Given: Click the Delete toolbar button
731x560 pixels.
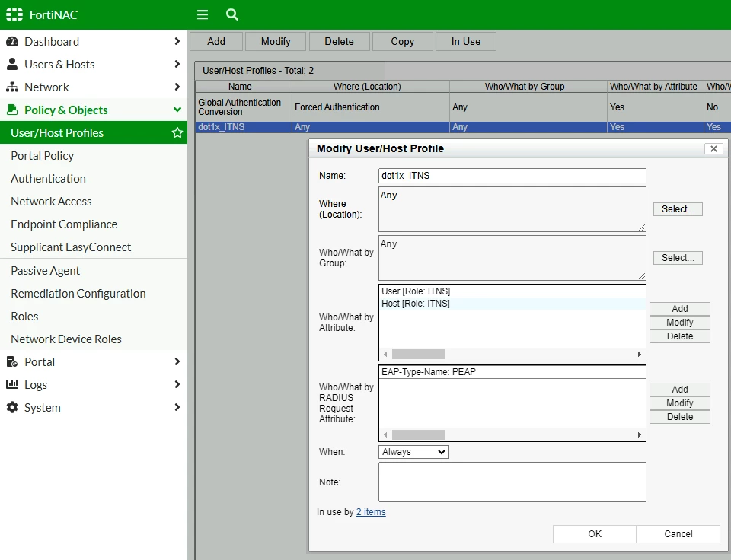Looking at the screenshot, I should coord(339,41).
